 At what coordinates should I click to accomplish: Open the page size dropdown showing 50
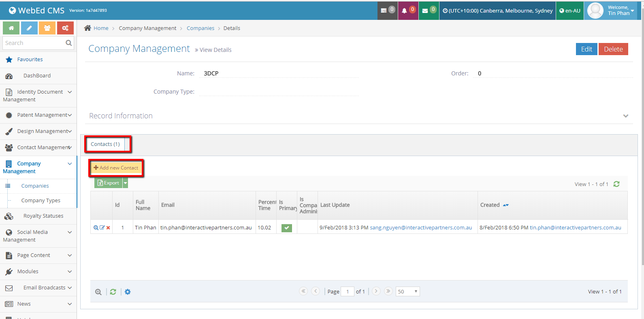pyautogui.click(x=407, y=291)
